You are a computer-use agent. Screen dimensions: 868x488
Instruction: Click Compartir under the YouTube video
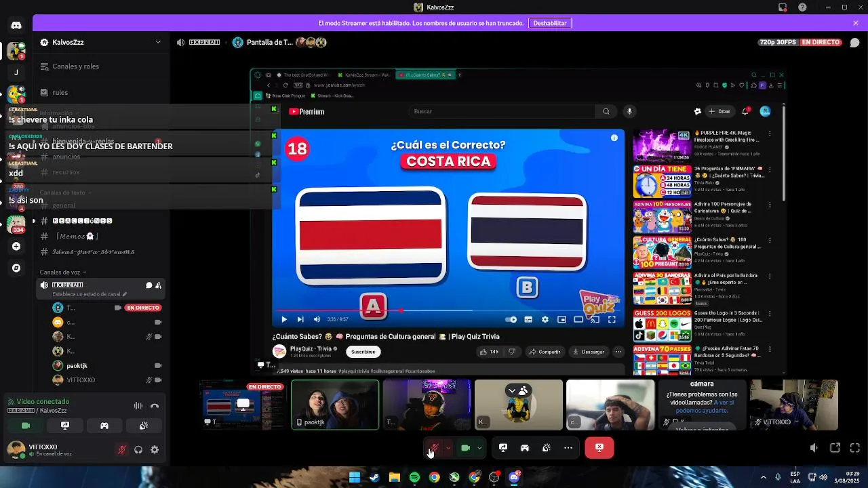click(545, 352)
